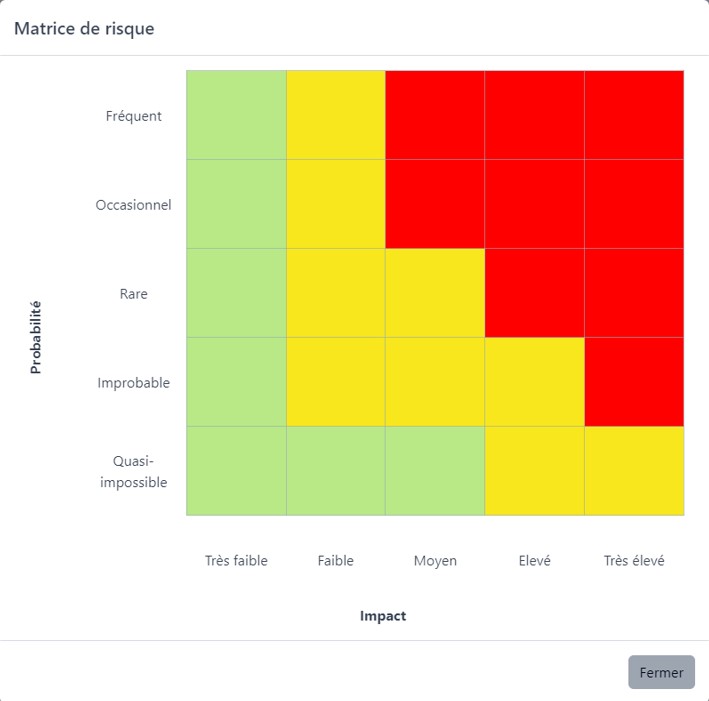
Task: Select the green Quasi-impossible / Très faible cell
Action: click(x=236, y=471)
